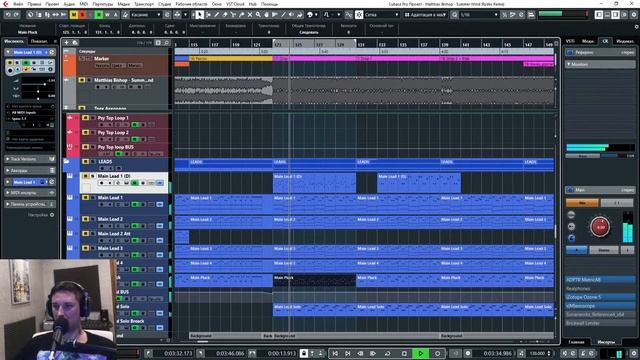
Task: Click the Record transport button
Action: click(x=437, y=353)
